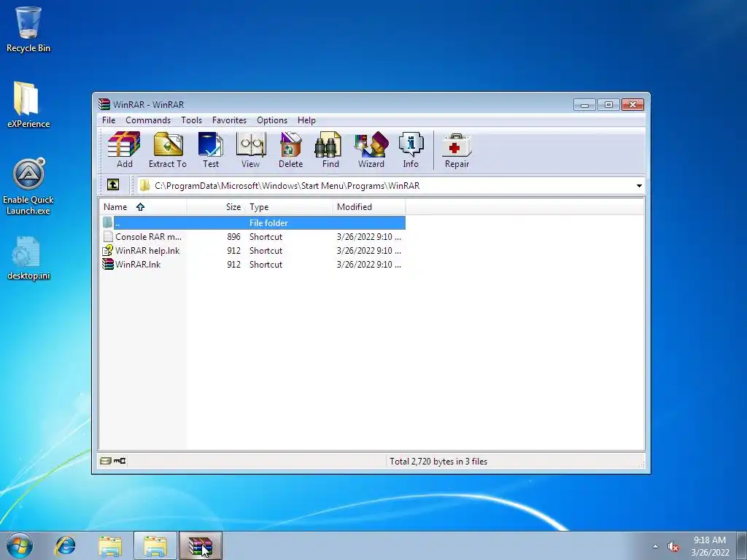This screenshot has width=747, height=560.
Task: Minimize the WinRAR window
Action: coord(584,104)
